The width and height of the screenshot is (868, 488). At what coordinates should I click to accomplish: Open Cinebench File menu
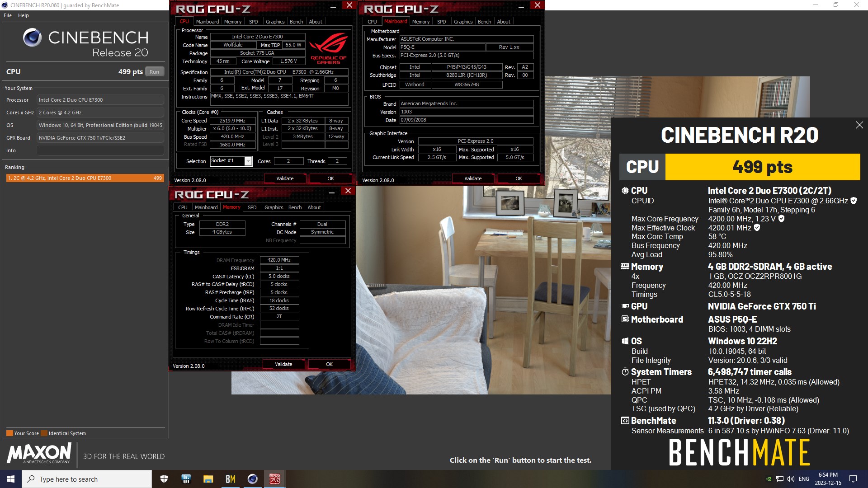pos(8,15)
